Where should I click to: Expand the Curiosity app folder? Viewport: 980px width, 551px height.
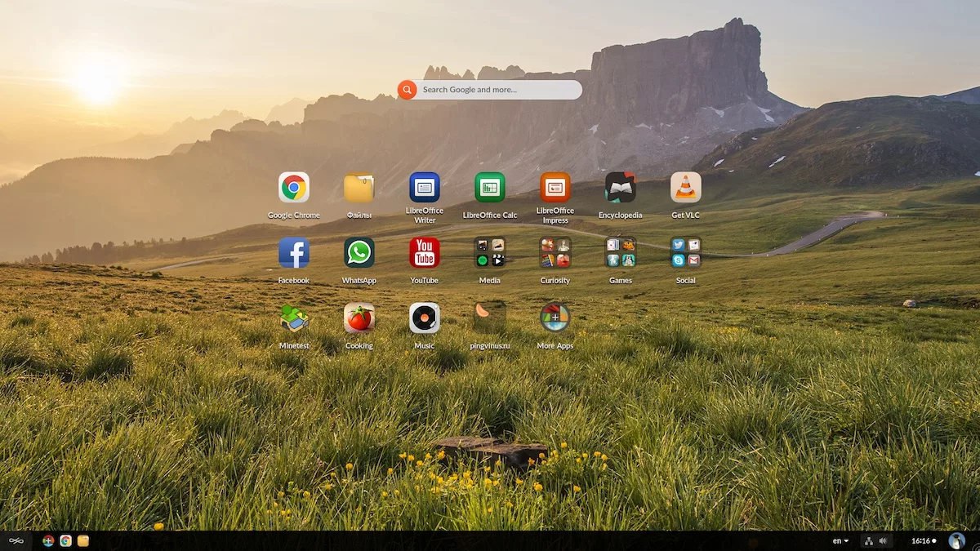[x=555, y=252]
